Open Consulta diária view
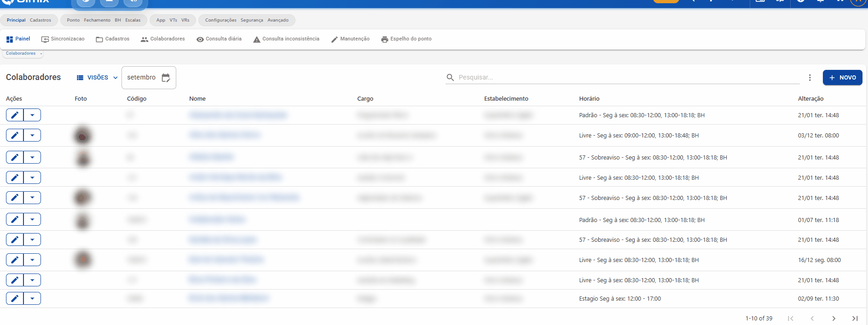 point(219,39)
